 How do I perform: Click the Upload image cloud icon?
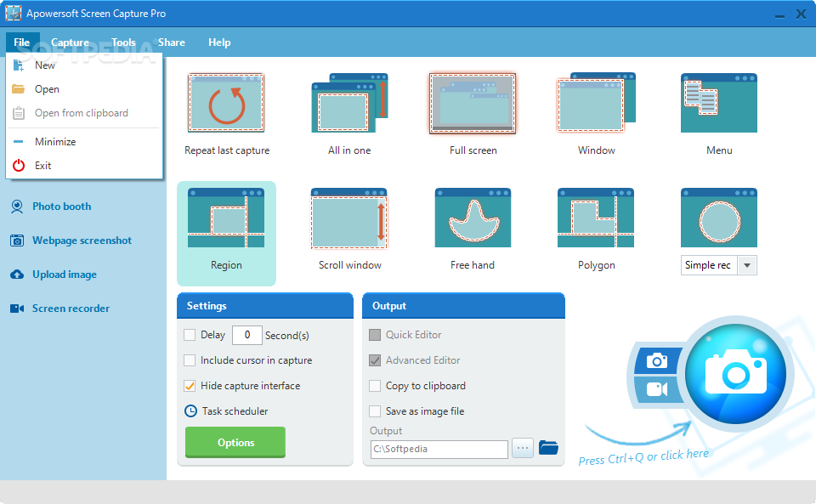(x=17, y=275)
